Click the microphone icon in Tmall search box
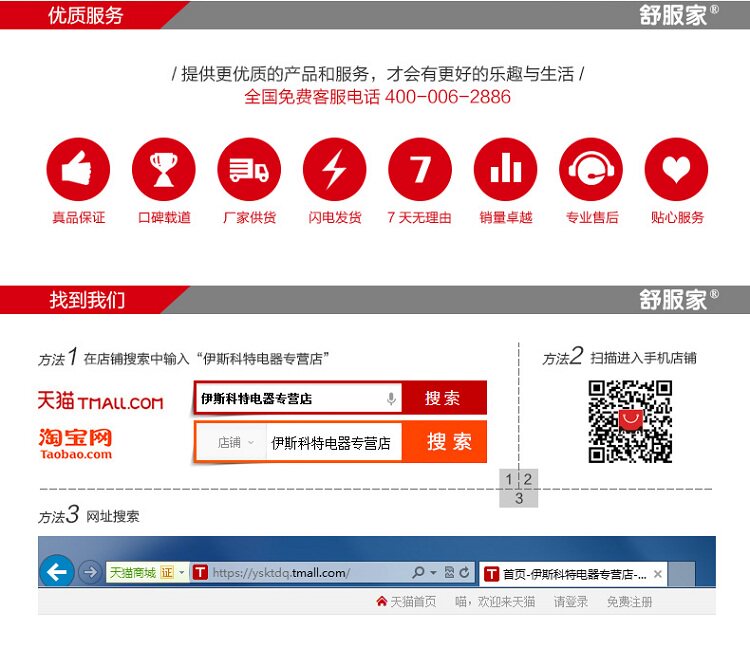The image size is (750, 667). click(x=391, y=398)
